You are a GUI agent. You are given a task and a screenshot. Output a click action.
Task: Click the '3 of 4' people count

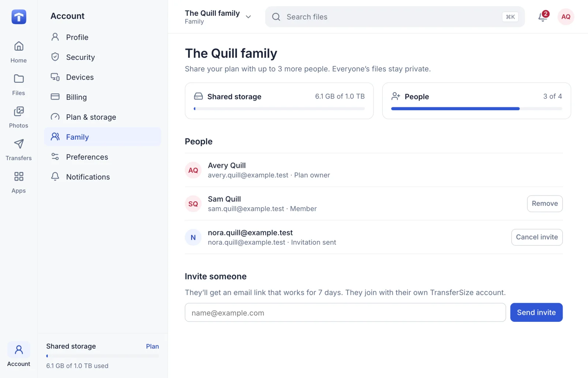(553, 96)
